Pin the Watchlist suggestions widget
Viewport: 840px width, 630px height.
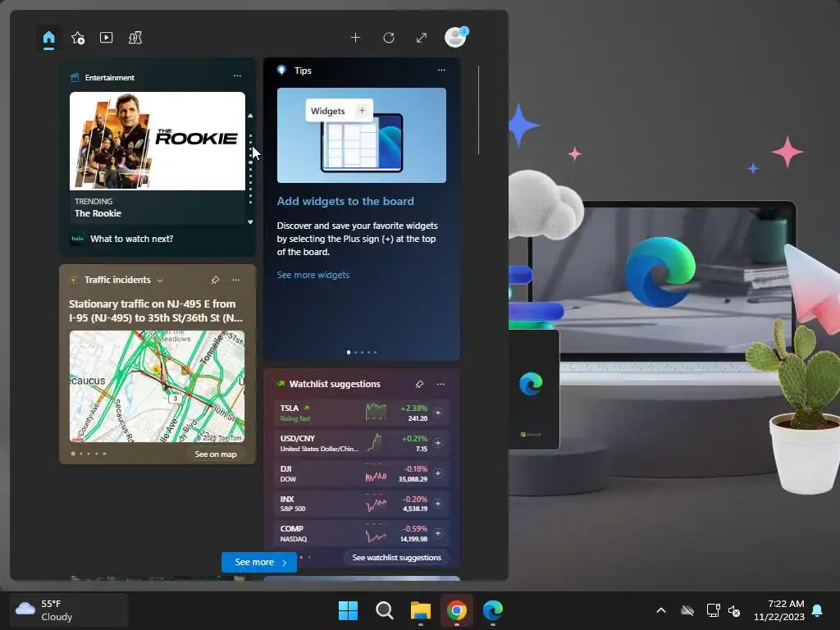419,384
